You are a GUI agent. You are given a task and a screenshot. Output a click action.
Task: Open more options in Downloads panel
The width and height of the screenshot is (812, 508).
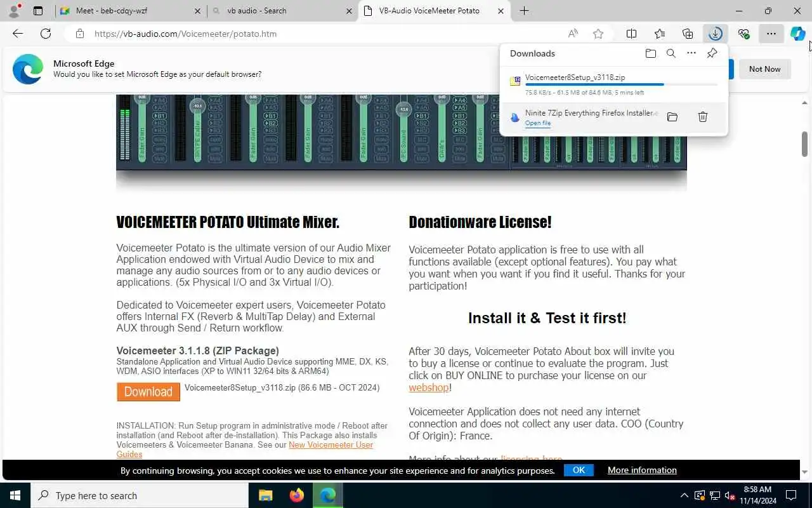[691, 53]
